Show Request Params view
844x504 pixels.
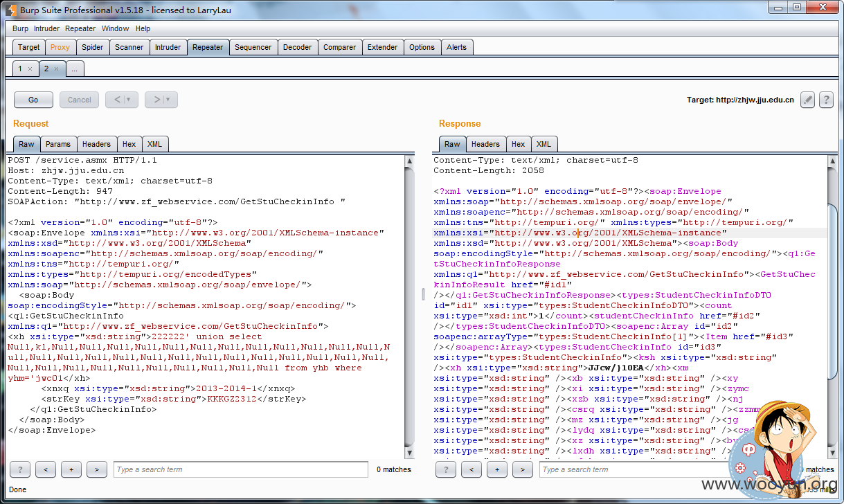58,144
